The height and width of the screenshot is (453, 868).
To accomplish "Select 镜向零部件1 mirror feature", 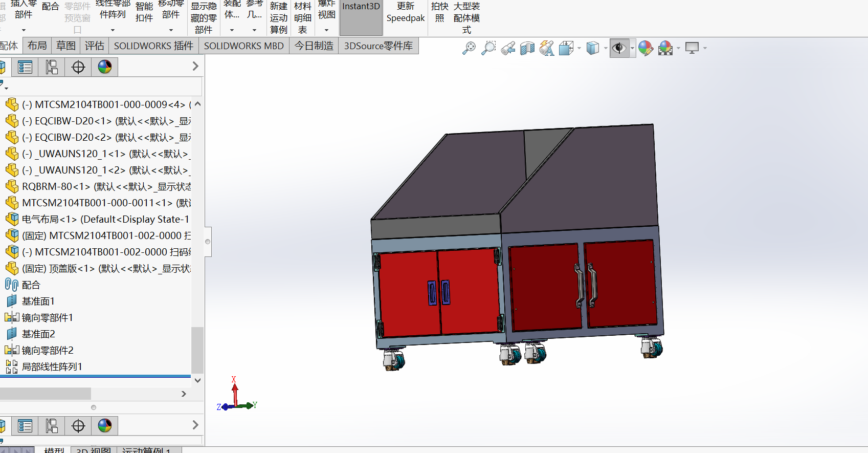I will [x=39, y=318].
